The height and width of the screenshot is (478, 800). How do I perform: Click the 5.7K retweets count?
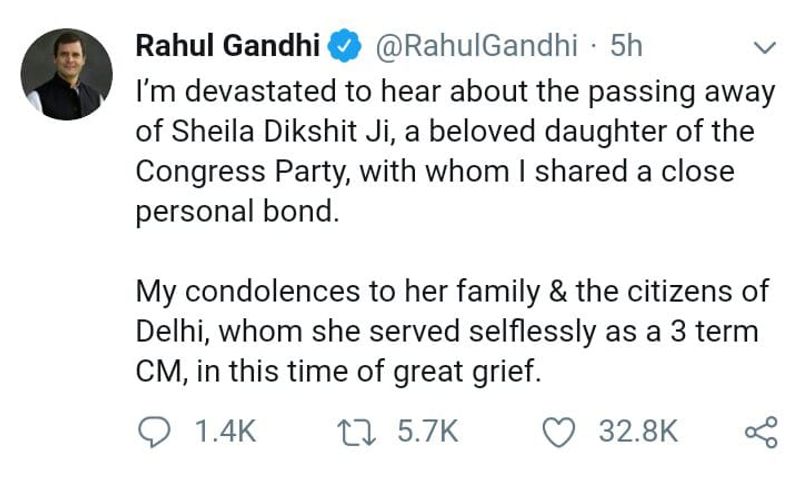pos(427,432)
